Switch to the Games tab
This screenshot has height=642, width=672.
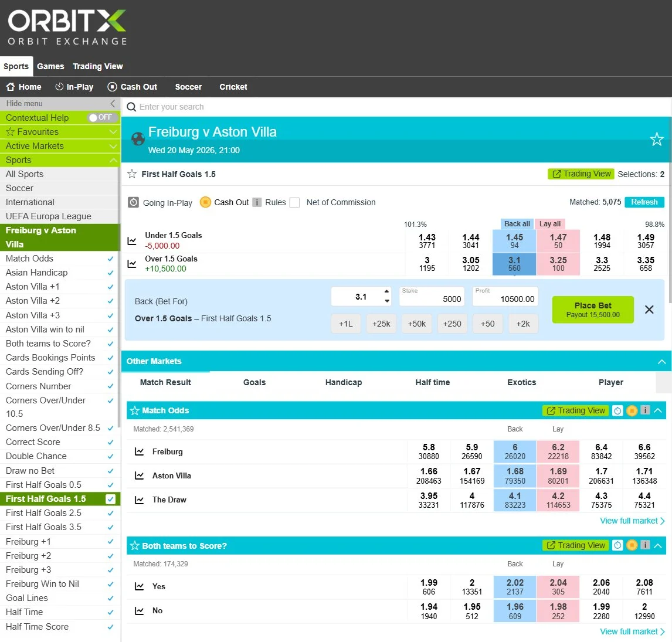50,66
